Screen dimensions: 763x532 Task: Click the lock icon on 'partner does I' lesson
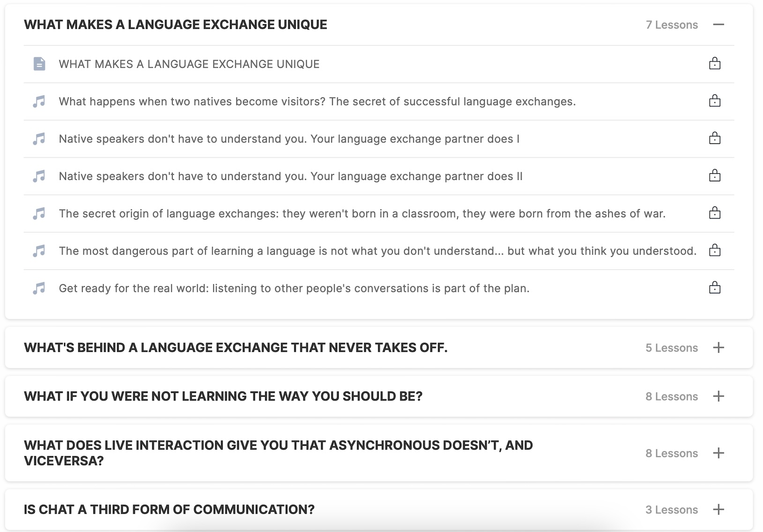715,138
